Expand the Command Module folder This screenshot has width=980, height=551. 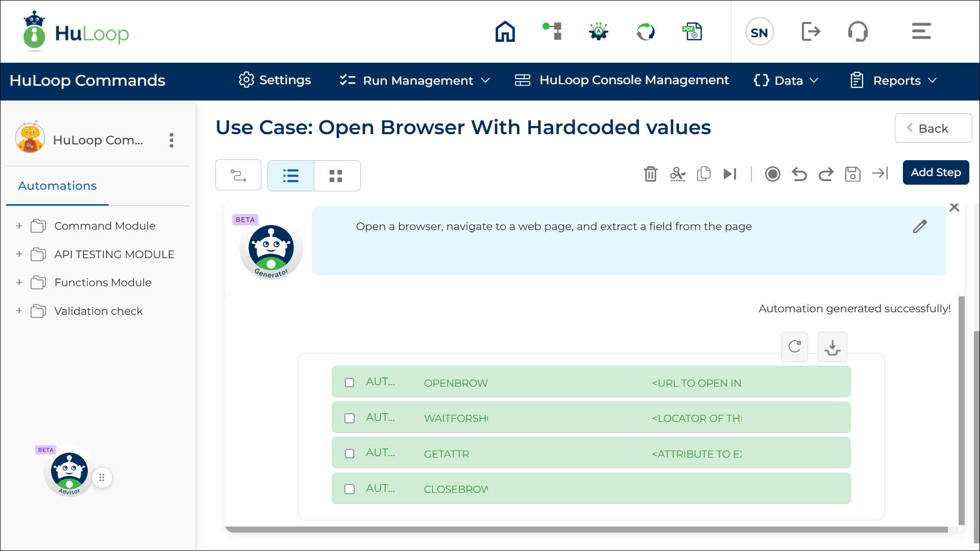click(19, 226)
